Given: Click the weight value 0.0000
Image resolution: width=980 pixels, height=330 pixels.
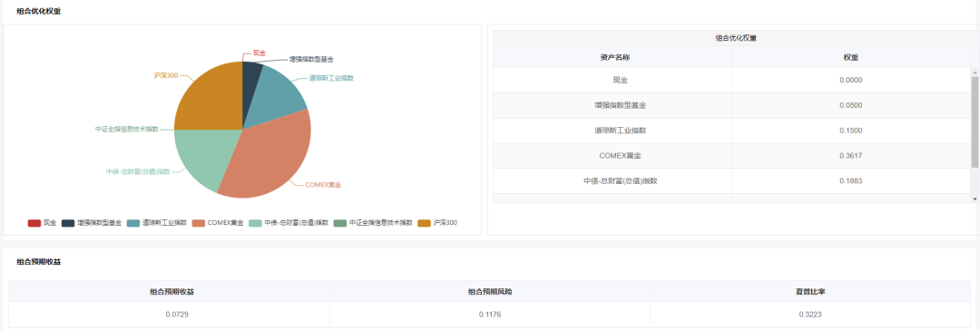Looking at the screenshot, I should (x=851, y=80).
